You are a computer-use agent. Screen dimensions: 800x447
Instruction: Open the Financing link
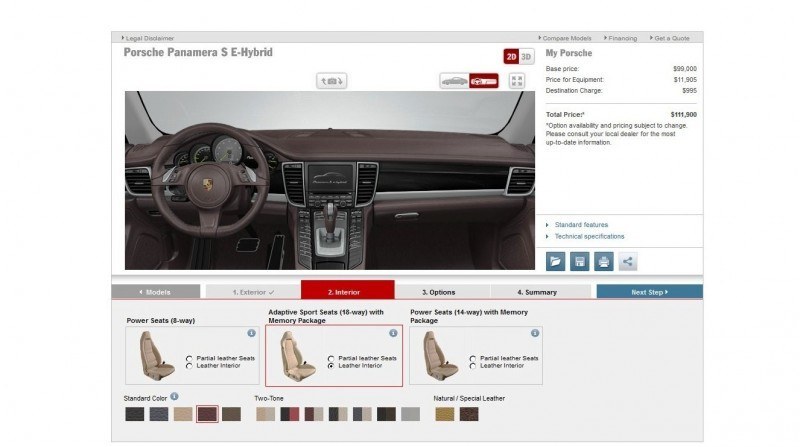pos(622,38)
